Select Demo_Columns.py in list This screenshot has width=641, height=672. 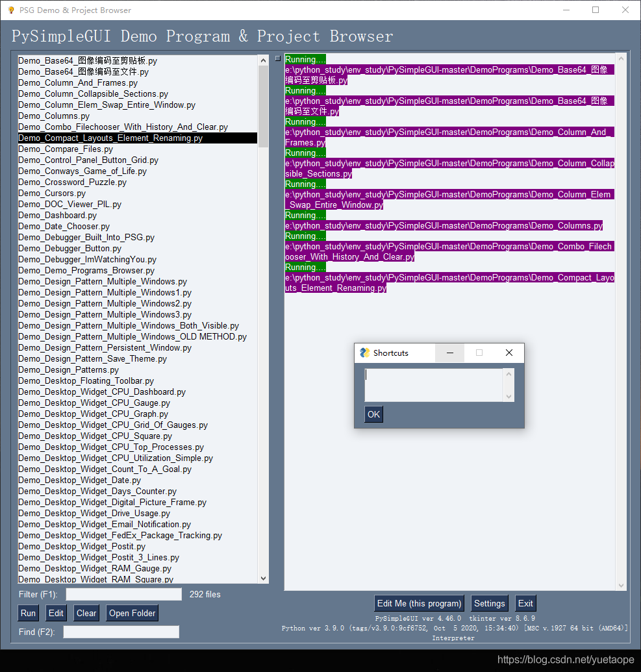pos(137,116)
